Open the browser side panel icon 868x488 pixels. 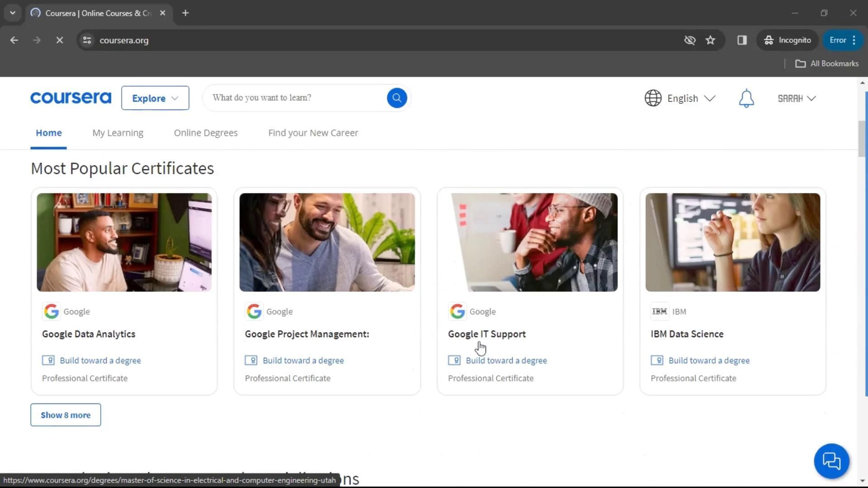pyautogui.click(x=742, y=40)
